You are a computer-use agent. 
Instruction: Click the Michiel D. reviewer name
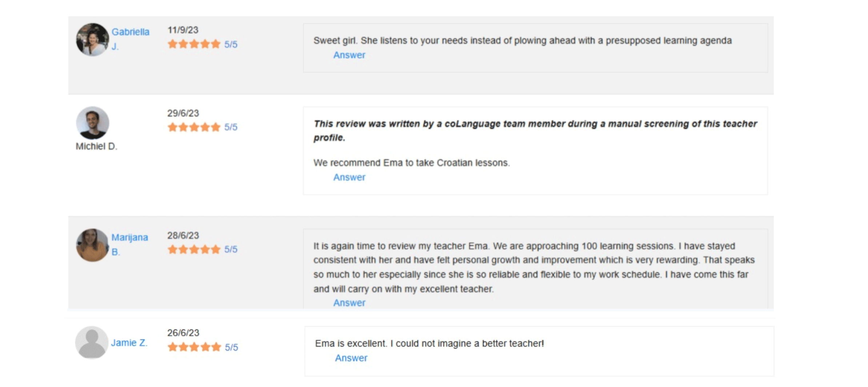tap(96, 146)
